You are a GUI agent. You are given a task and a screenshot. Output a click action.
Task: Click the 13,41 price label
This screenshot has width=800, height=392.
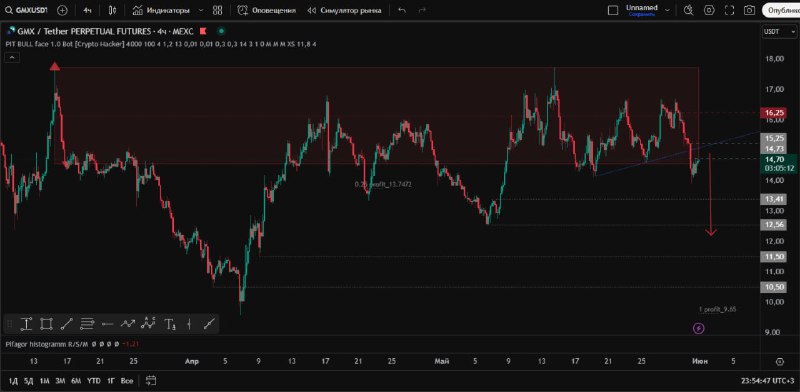(772, 199)
